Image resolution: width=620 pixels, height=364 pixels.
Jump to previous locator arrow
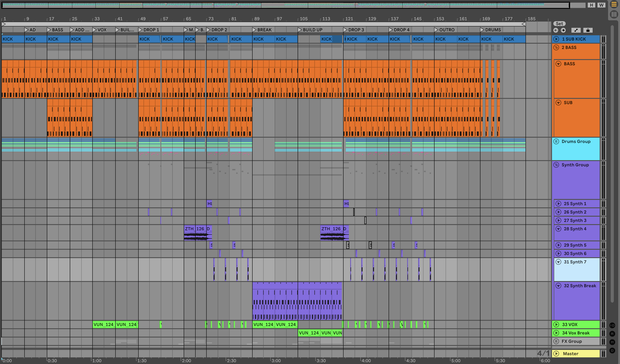[556, 30]
